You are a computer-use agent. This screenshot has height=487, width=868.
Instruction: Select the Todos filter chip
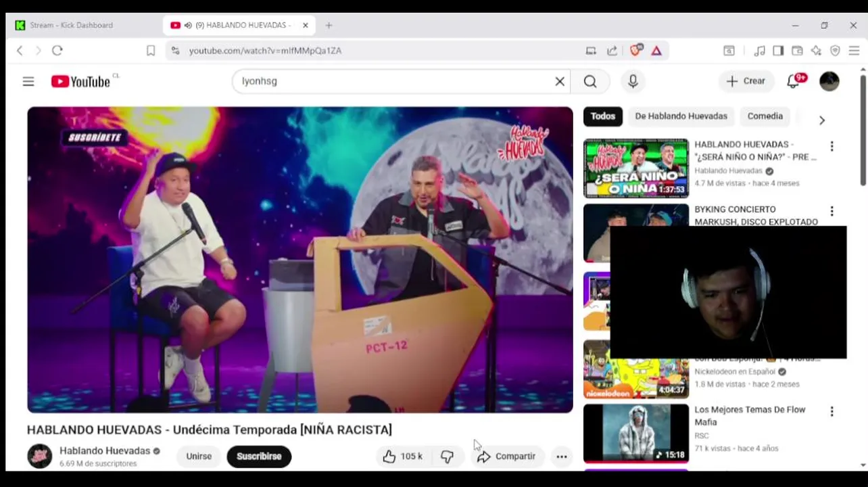603,116
